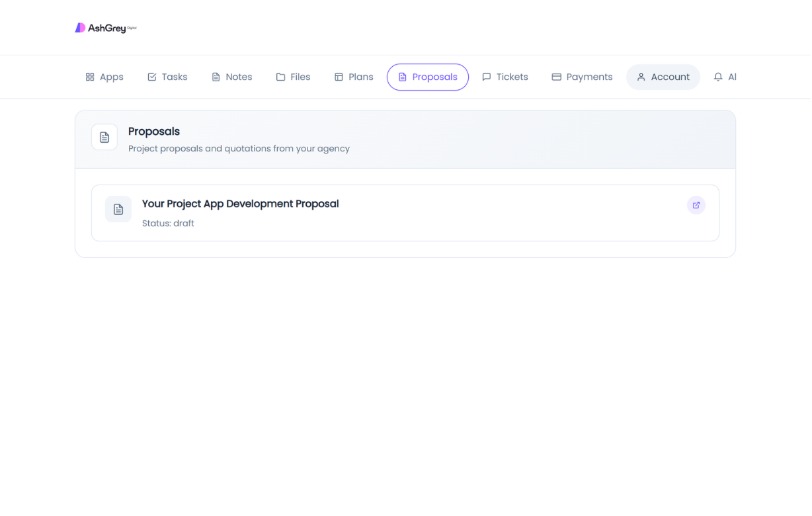812x516 pixels.
Task: Click the Proposals section heading
Action: pyautogui.click(x=154, y=132)
